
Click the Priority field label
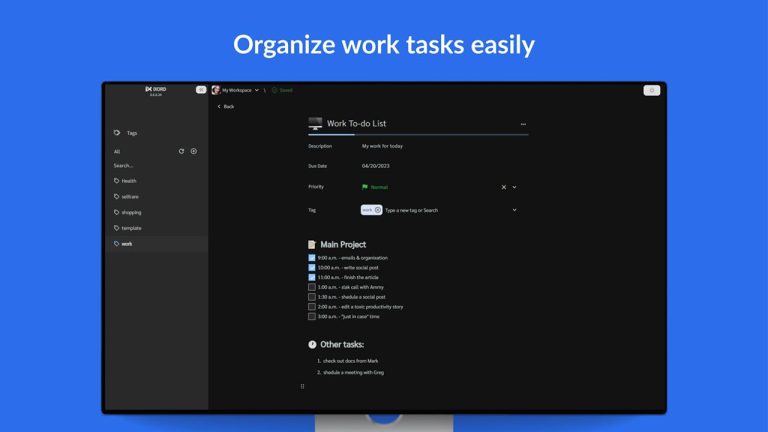tap(316, 187)
